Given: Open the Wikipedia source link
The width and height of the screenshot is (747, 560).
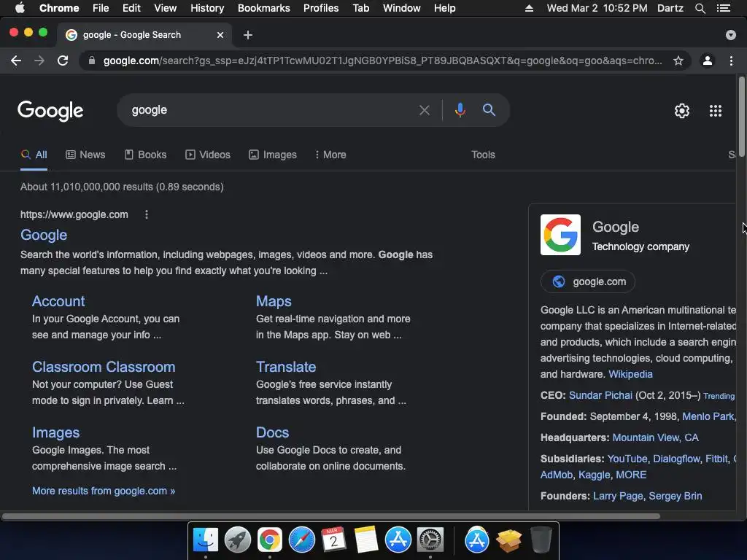Looking at the screenshot, I should click(630, 374).
